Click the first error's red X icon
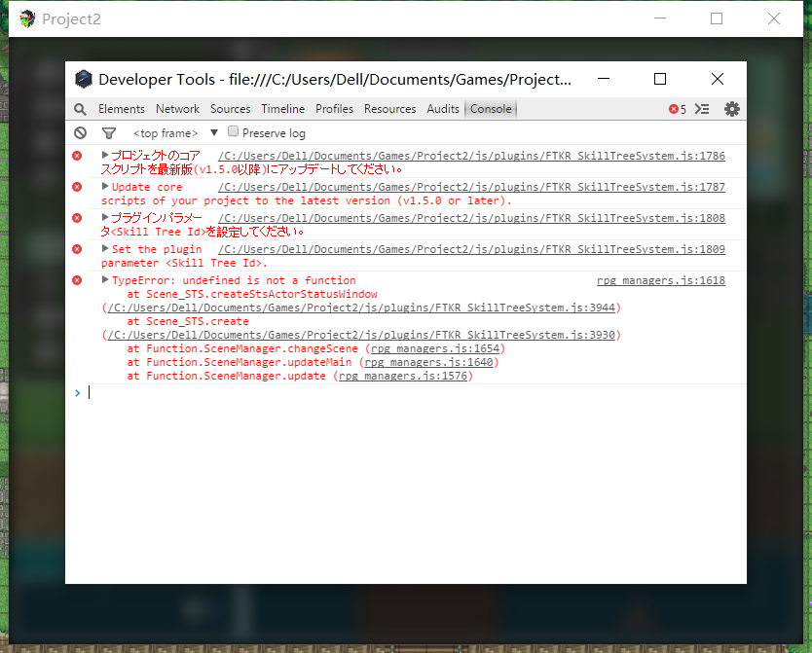Viewport: 812px width, 653px height. click(77, 156)
